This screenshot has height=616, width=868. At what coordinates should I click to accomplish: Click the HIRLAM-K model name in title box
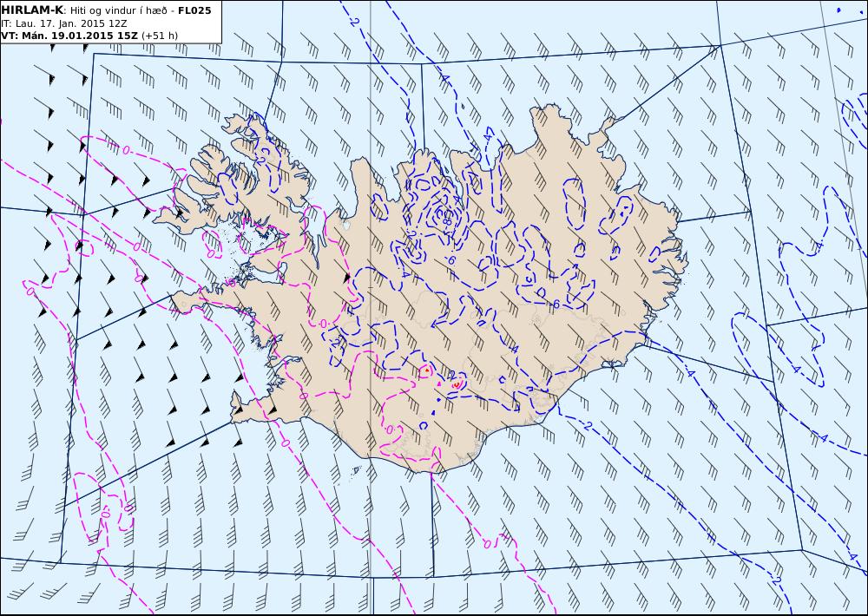[x=32, y=10]
